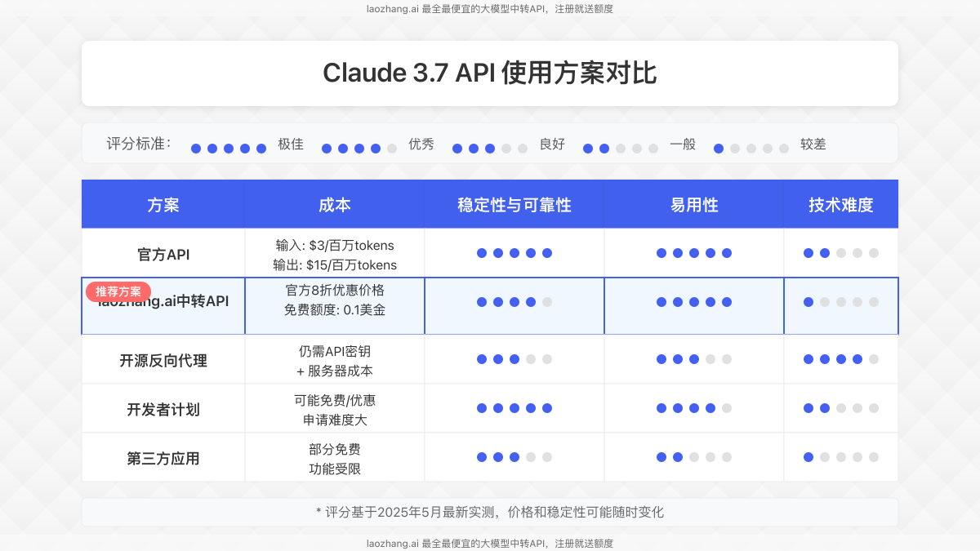Click 开发者计划 ease-of-use rating dots
Screen dimensions: 980x551
point(694,408)
